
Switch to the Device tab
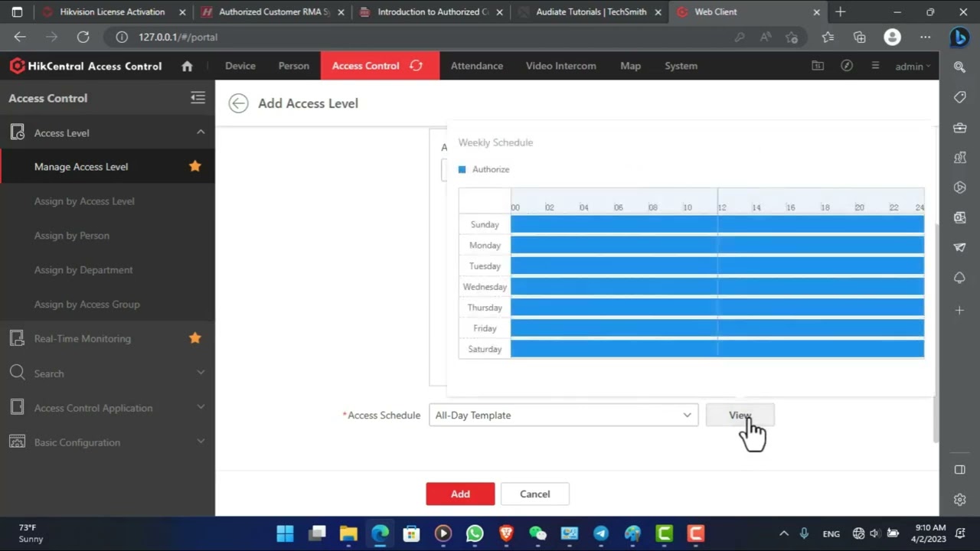point(240,66)
